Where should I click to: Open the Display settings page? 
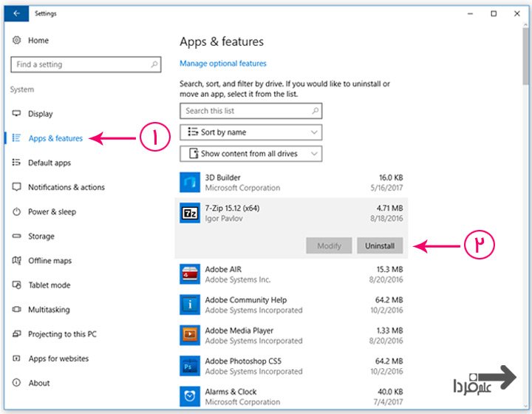[x=41, y=114]
